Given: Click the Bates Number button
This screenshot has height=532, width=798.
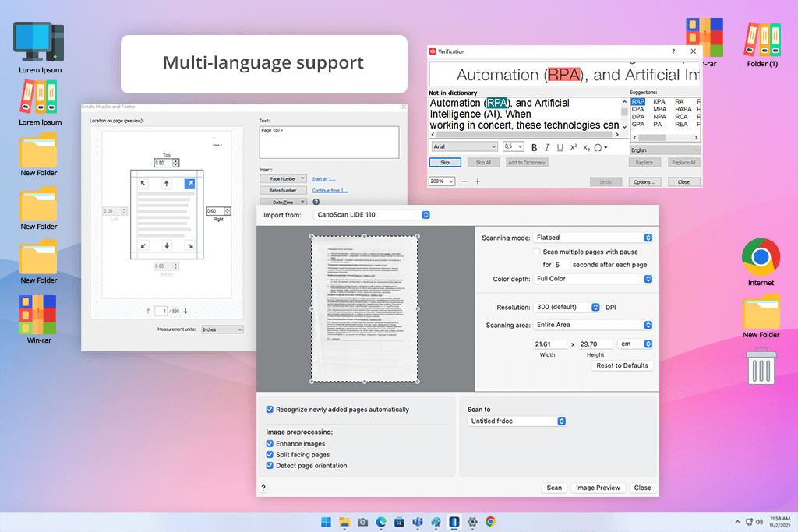Looking at the screenshot, I should point(283,190).
